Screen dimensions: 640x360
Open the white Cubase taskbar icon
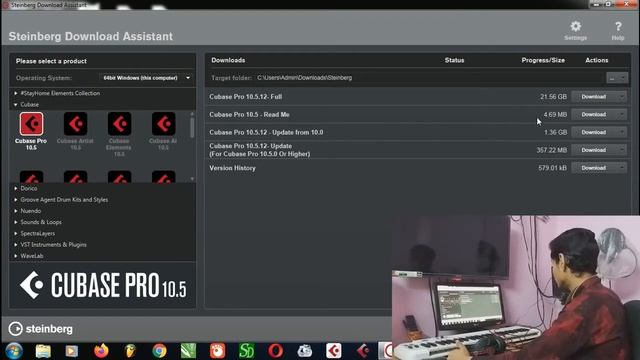coord(334,351)
